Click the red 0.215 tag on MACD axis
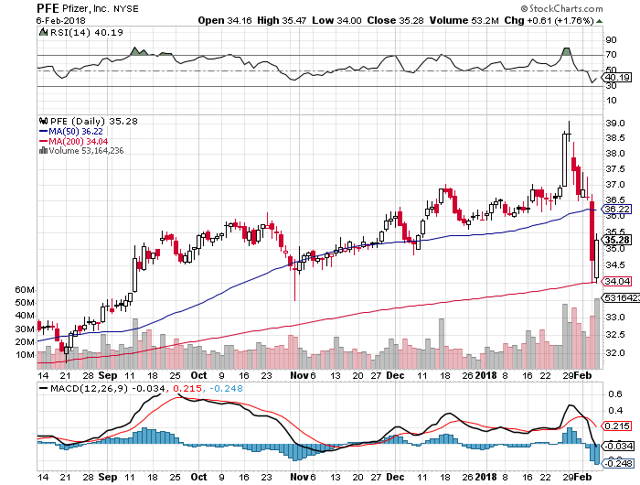Screen dimensions: 640x485 [x=618, y=426]
